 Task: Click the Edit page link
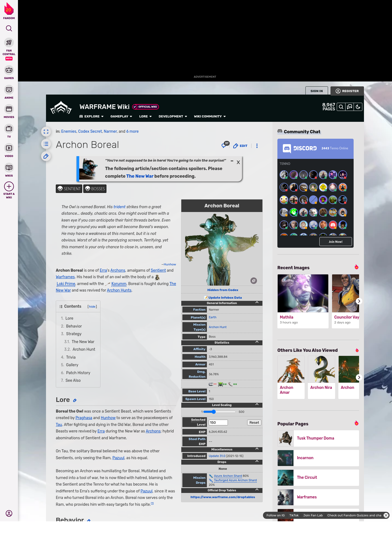pyautogui.click(x=240, y=146)
